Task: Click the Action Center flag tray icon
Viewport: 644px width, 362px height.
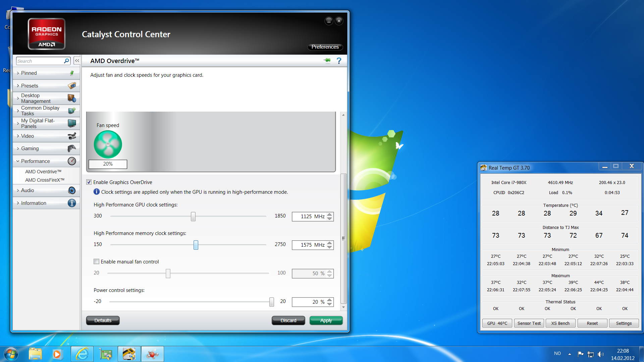Action: tap(581, 354)
